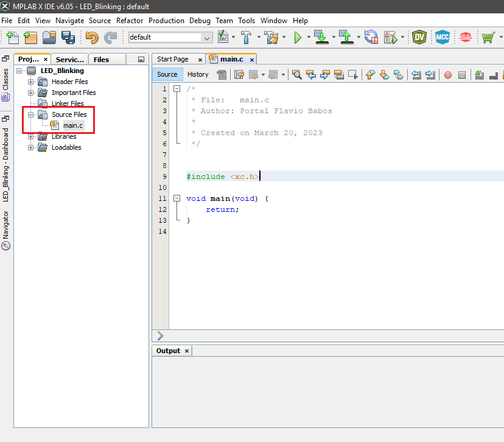Open the MCC Code Configurator

click(443, 37)
